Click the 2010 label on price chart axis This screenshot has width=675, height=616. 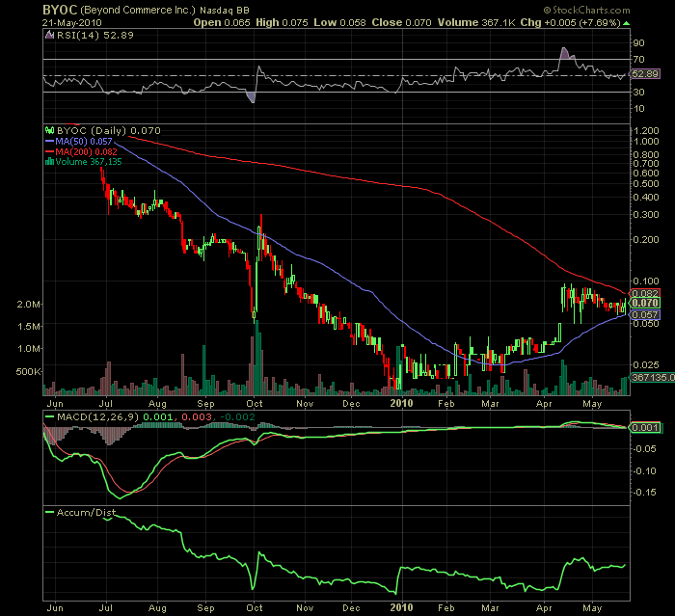402,403
